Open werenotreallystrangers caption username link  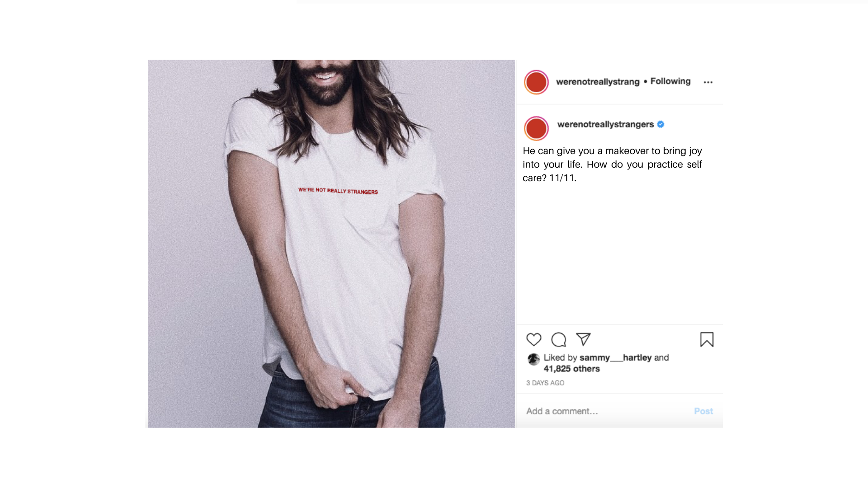click(x=605, y=124)
